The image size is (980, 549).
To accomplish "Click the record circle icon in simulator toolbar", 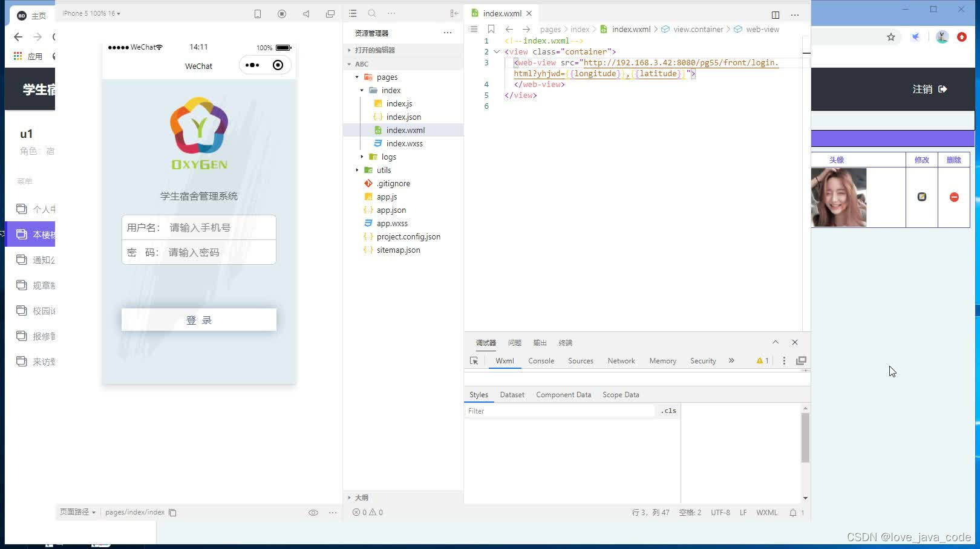I will [x=282, y=14].
